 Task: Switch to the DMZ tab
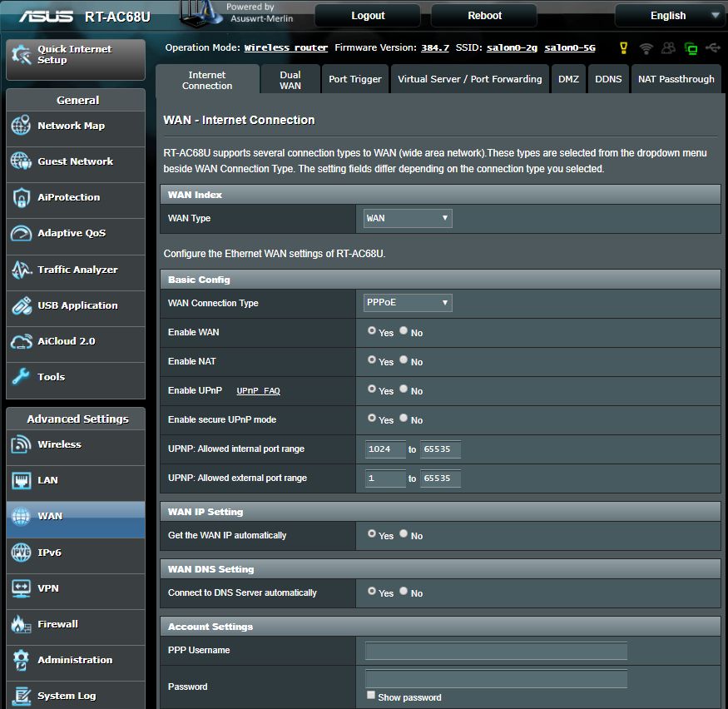point(568,79)
